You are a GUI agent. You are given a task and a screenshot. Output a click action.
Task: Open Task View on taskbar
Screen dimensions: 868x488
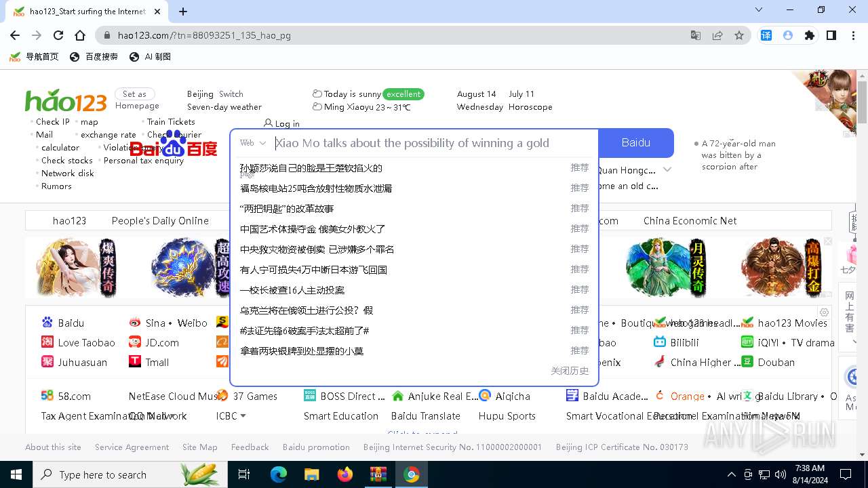click(244, 474)
